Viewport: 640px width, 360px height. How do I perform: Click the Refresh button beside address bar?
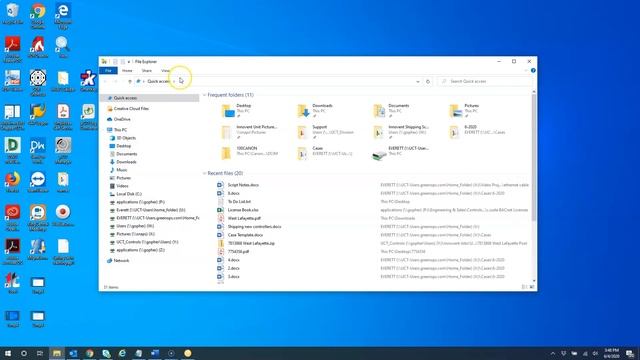pos(428,82)
